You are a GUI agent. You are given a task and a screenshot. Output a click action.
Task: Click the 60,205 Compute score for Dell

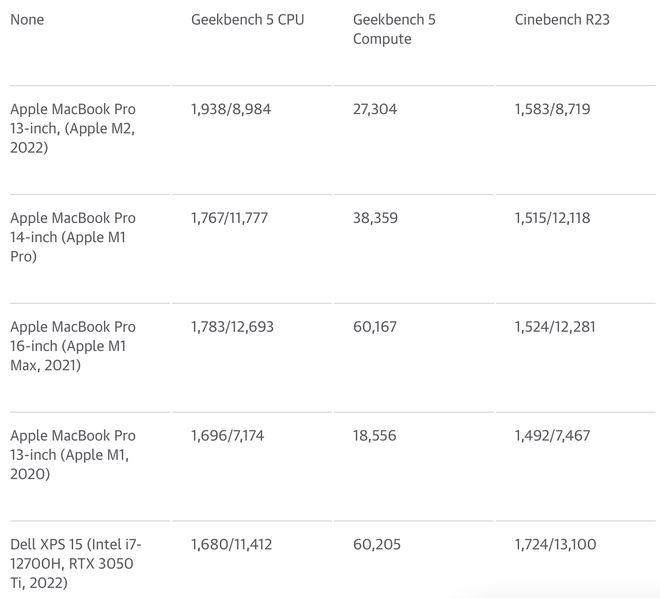tap(375, 545)
